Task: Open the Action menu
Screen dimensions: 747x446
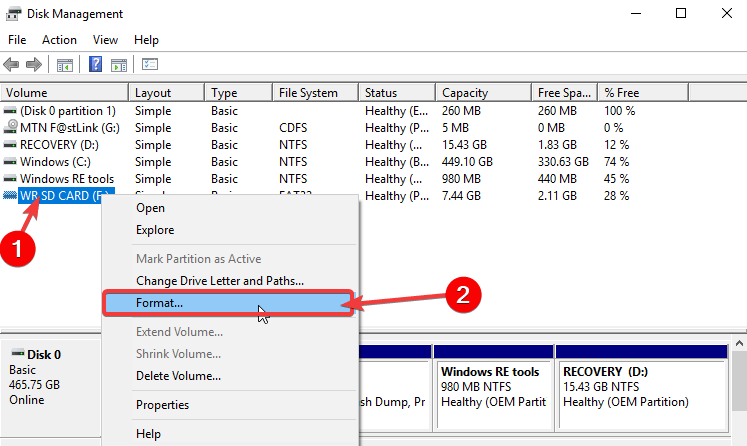Action: point(59,40)
